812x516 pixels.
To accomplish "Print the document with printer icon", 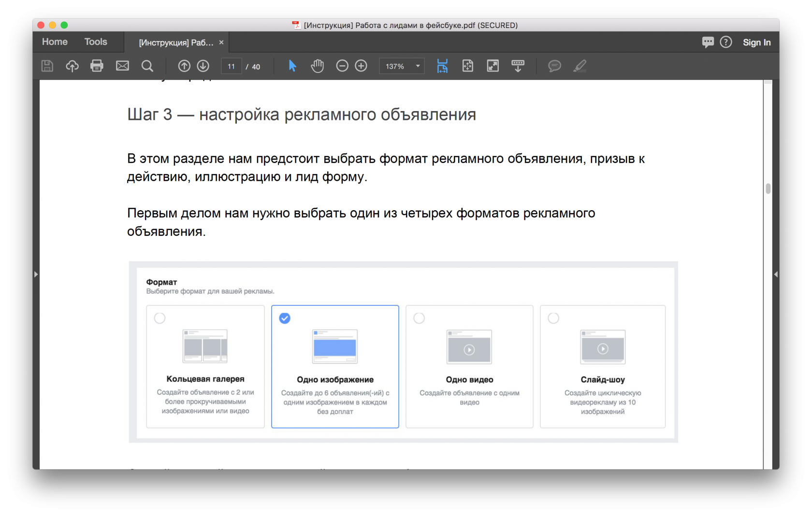I will (97, 66).
